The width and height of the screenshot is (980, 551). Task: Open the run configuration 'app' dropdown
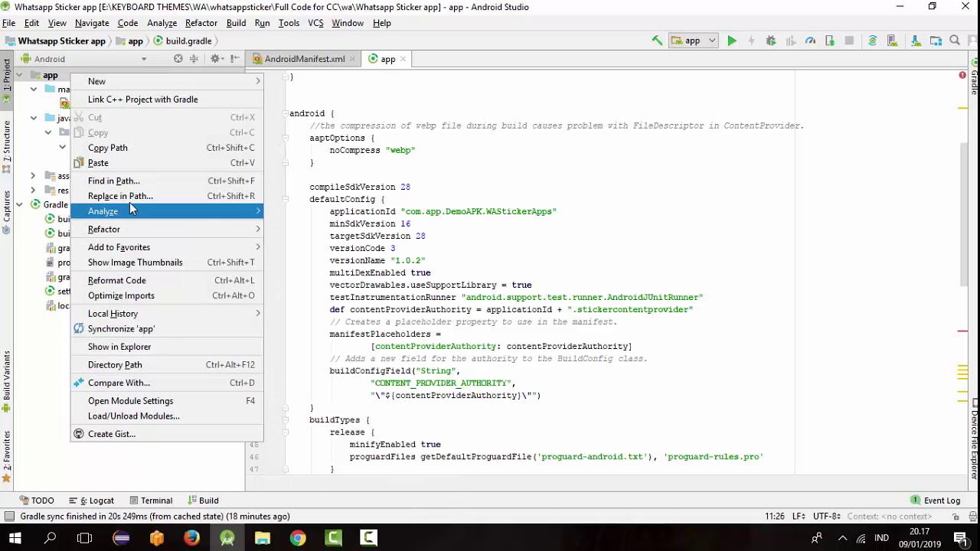tap(693, 41)
